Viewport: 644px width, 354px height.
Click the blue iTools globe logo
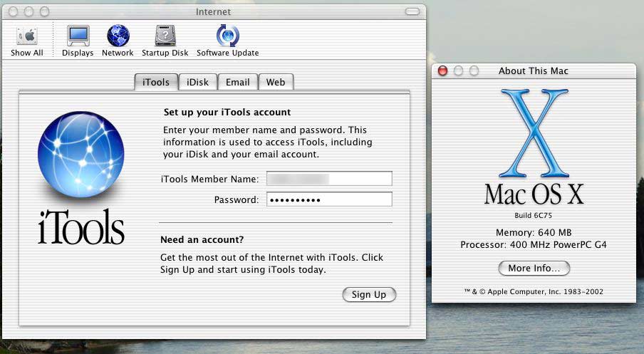pos(81,155)
